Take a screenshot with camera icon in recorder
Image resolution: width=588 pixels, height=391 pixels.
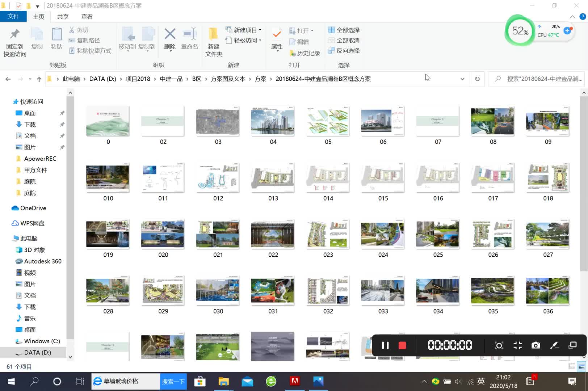click(x=536, y=345)
